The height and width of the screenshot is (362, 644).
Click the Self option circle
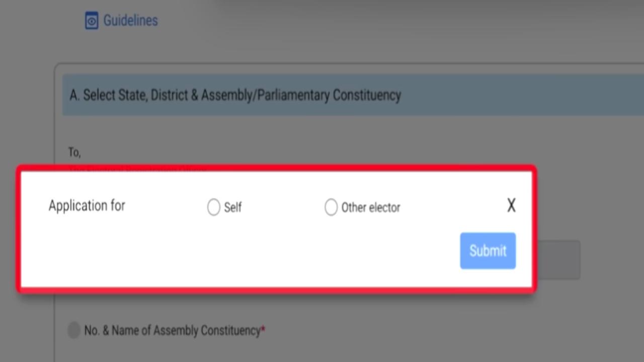click(x=213, y=207)
